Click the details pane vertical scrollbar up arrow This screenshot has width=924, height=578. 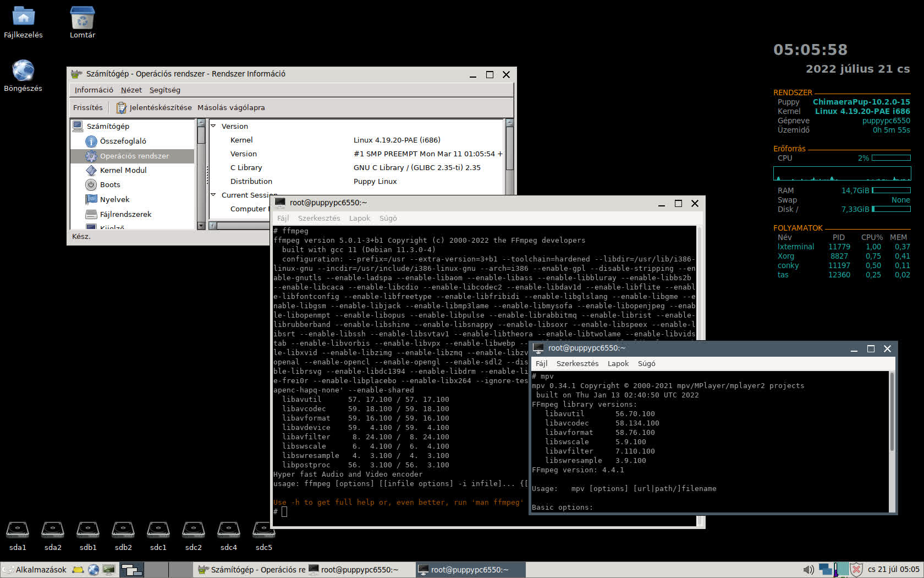[x=509, y=123]
